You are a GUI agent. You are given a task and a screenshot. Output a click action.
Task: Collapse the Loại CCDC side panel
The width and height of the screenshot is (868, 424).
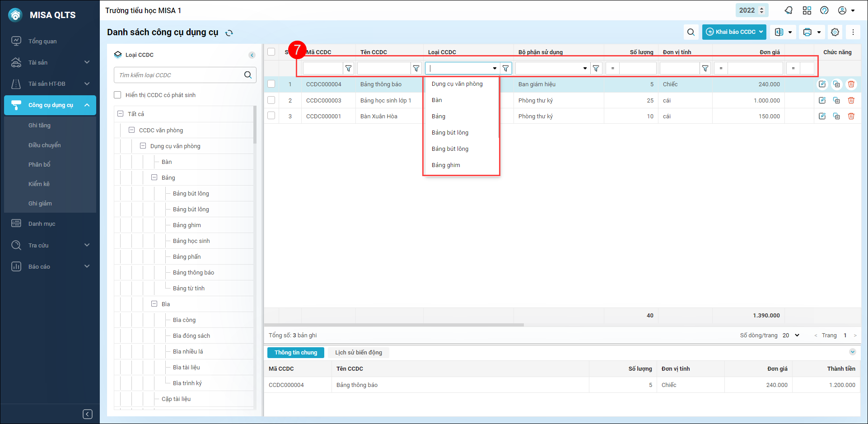[252, 55]
